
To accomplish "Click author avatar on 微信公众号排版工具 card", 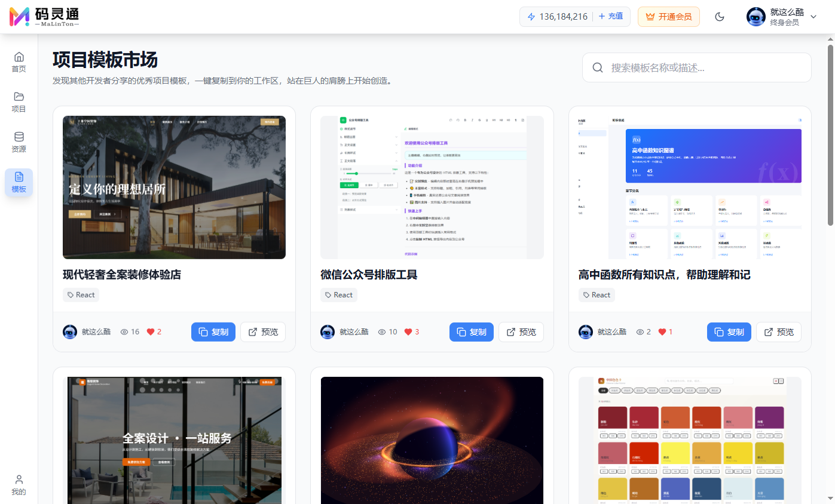I will (328, 332).
